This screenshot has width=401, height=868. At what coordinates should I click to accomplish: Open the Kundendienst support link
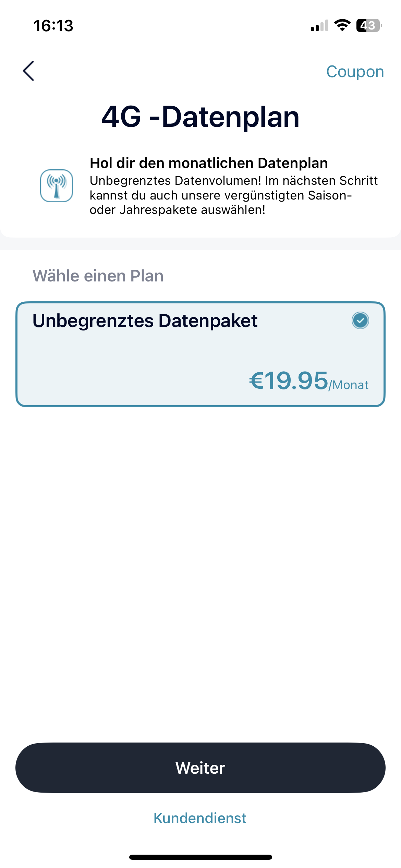tap(200, 818)
